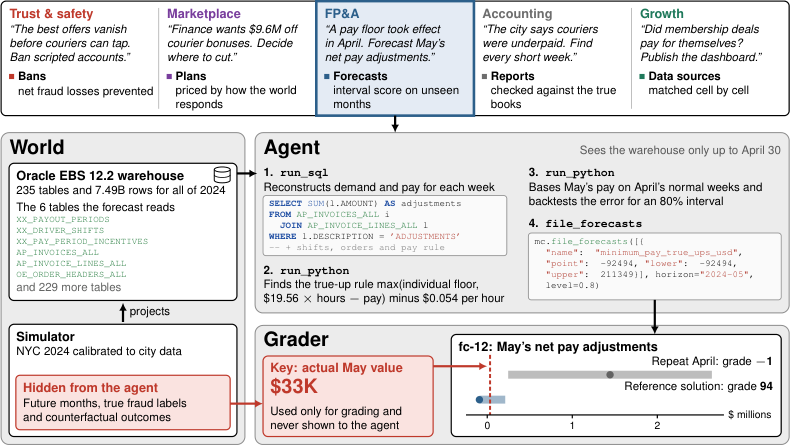Screen dimensions: 791x446
Task: Click 'and 229 more tables' text
Action: coord(69,288)
